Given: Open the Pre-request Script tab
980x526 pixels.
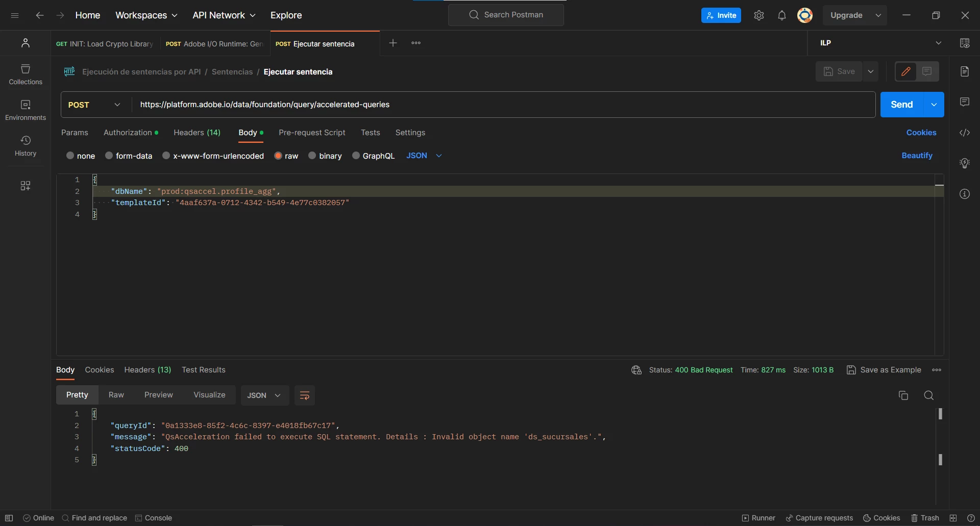Looking at the screenshot, I should (312, 133).
